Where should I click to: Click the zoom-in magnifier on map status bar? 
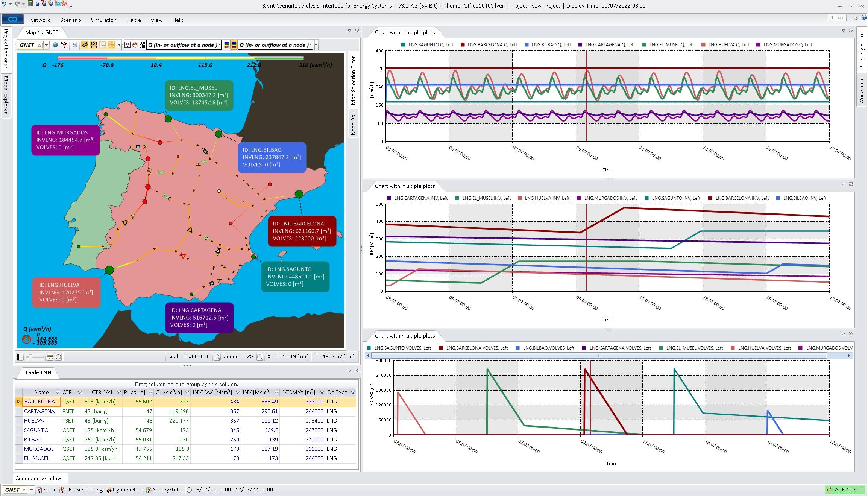click(217, 357)
